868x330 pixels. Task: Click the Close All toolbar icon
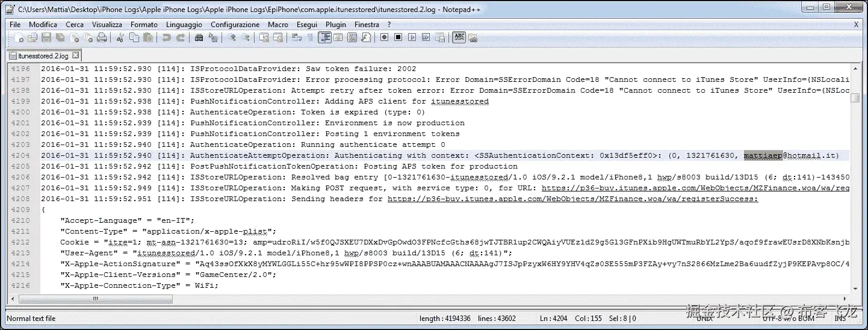[88, 38]
